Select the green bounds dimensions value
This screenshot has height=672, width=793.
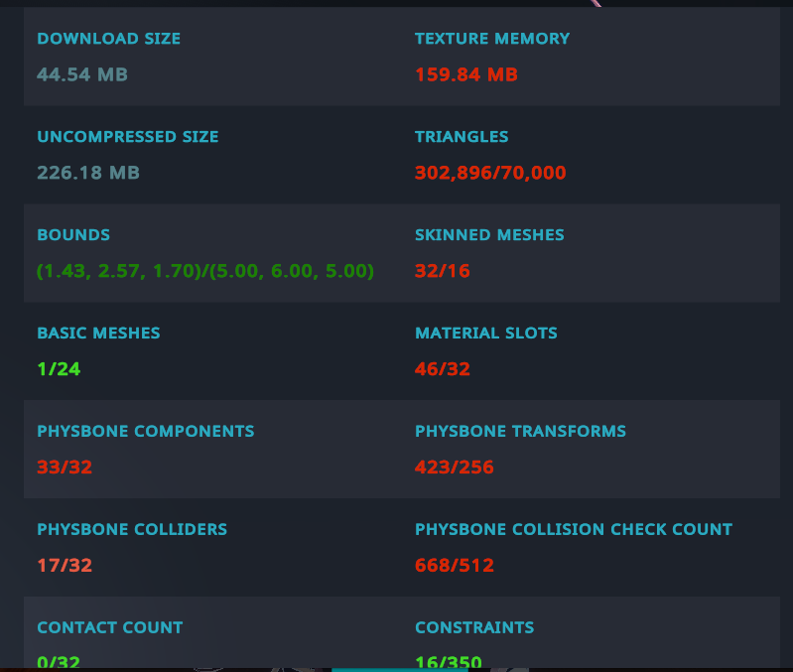[x=205, y=271]
